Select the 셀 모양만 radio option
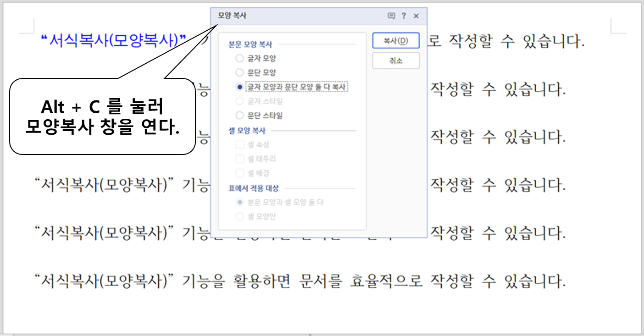 point(256,216)
